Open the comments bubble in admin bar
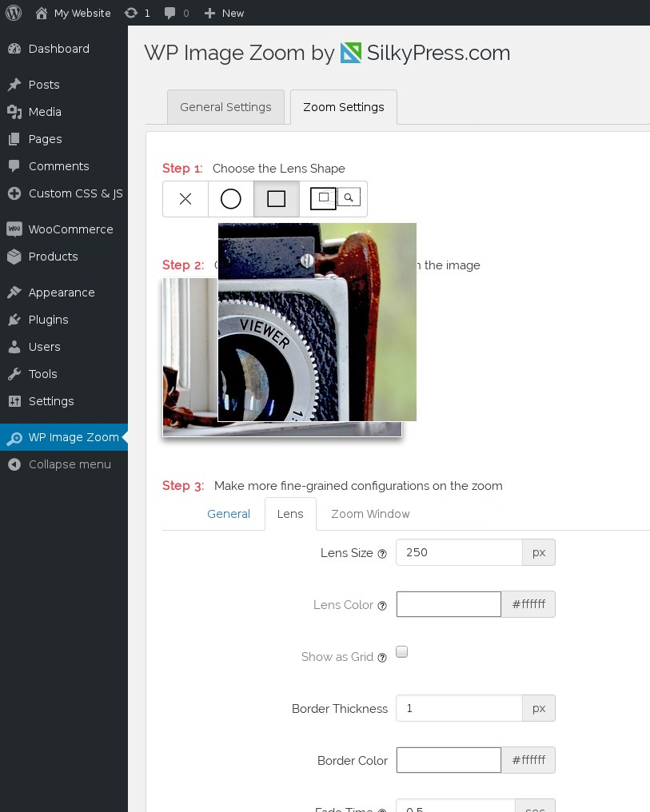This screenshot has width=650, height=812. [169, 13]
